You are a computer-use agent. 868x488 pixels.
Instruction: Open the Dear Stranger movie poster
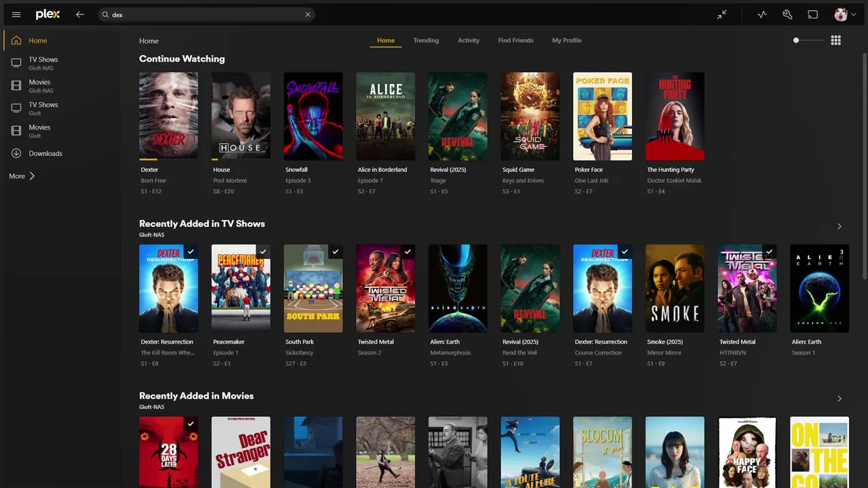(241, 452)
